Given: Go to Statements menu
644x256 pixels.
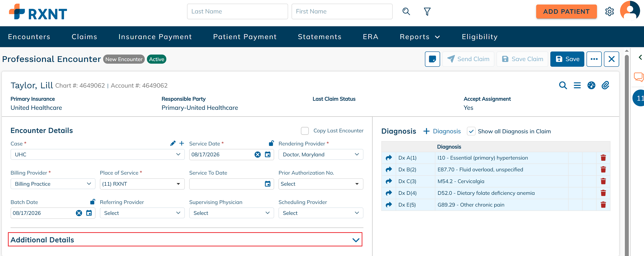Looking at the screenshot, I should [x=320, y=37].
